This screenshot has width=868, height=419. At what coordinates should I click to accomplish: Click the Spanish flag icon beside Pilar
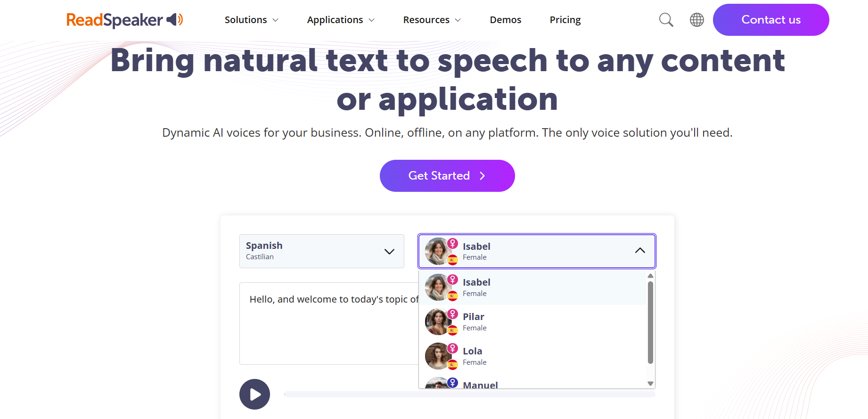[x=453, y=331]
